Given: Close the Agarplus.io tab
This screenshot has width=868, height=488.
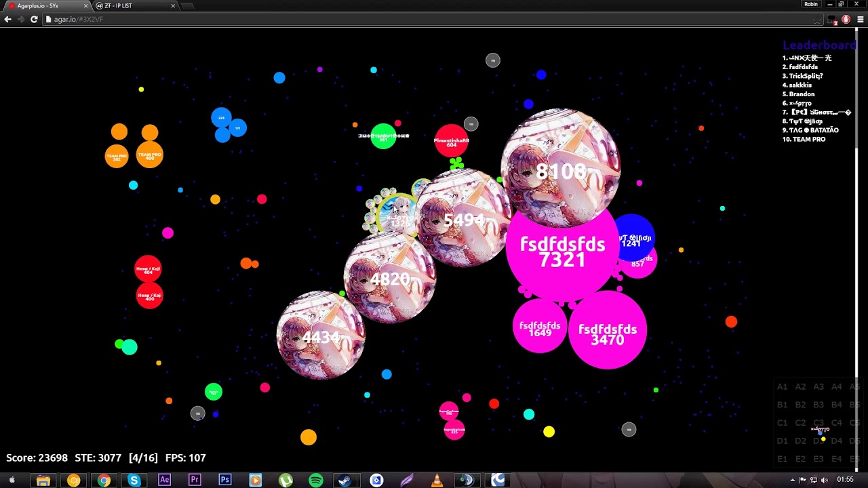Looking at the screenshot, I should [86, 6].
